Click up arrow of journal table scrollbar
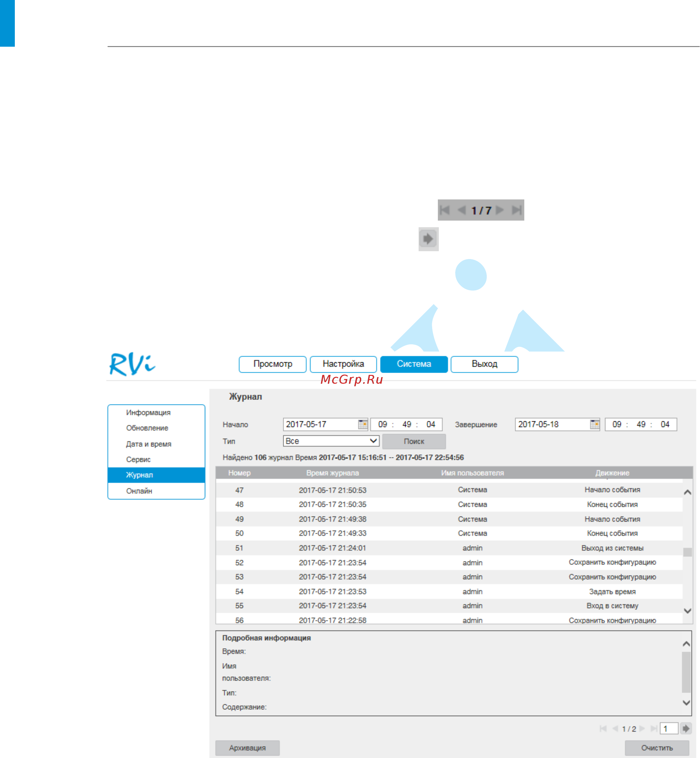This screenshot has height=758, width=700. coord(687,492)
